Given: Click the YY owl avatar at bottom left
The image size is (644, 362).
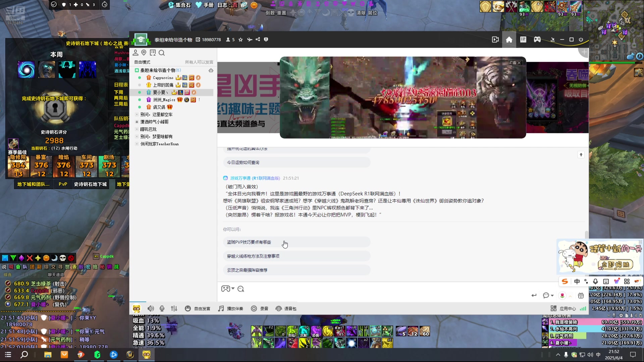Looking at the screenshot, I should [137, 309].
